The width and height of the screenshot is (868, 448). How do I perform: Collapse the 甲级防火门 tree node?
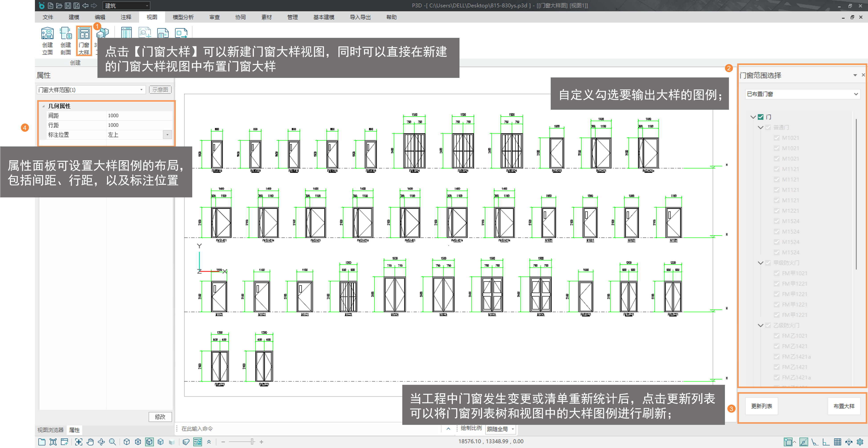click(x=761, y=263)
